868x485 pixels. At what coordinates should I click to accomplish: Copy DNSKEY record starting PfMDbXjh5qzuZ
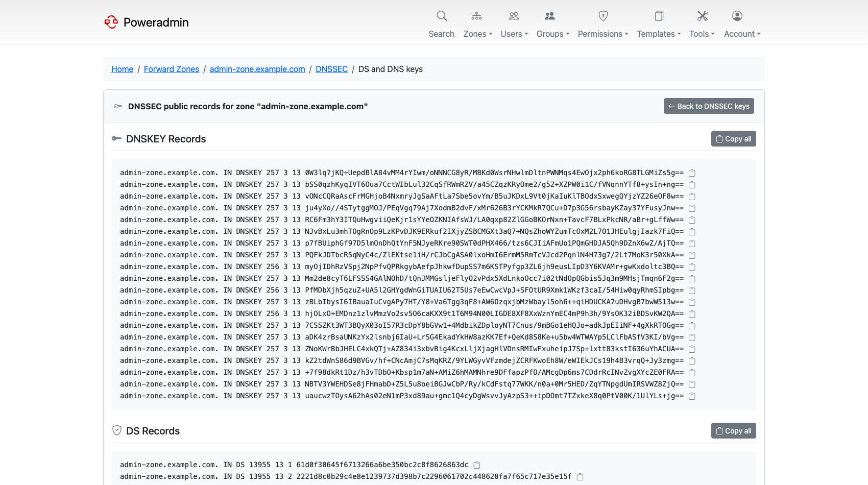[x=692, y=290]
